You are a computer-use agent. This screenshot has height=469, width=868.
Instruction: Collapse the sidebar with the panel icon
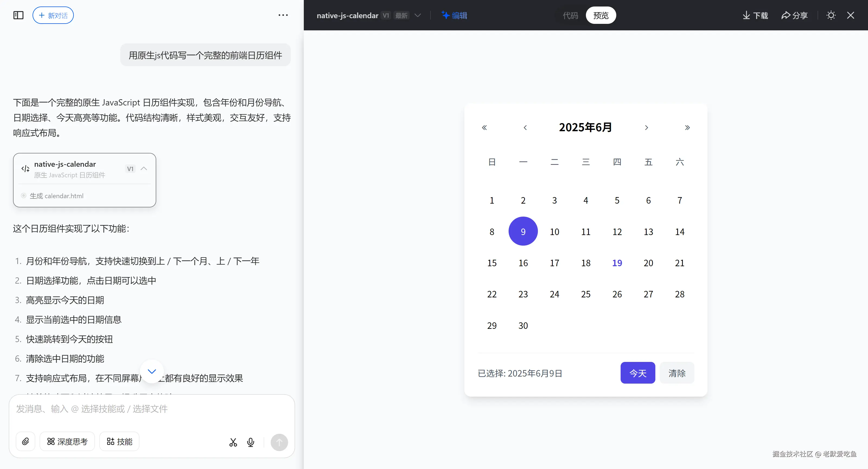[x=18, y=15]
